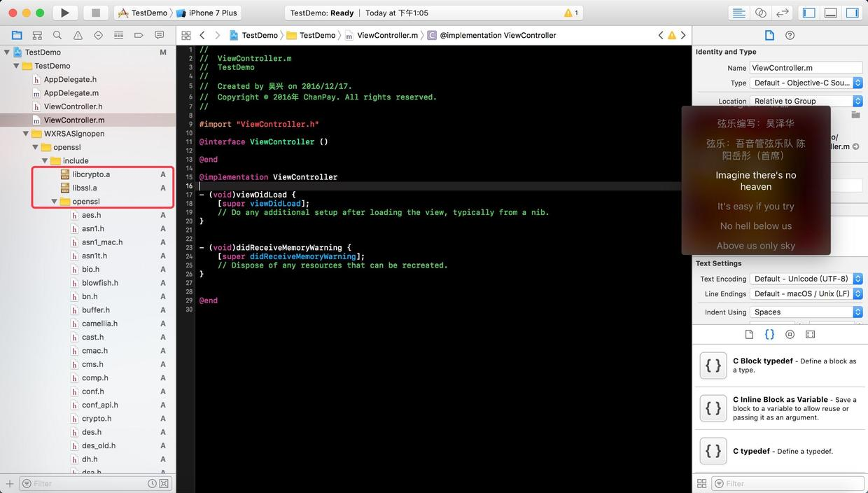Toggle the Navigator panel visibility
This screenshot has height=493, width=868.
click(809, 13)
